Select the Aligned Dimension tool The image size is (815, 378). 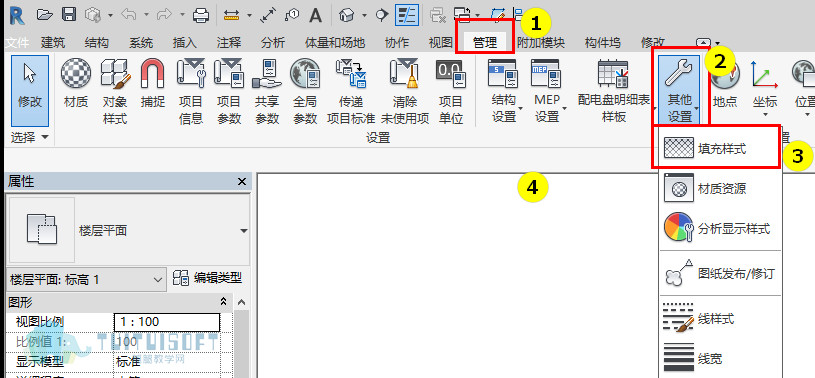coord(268,16)
